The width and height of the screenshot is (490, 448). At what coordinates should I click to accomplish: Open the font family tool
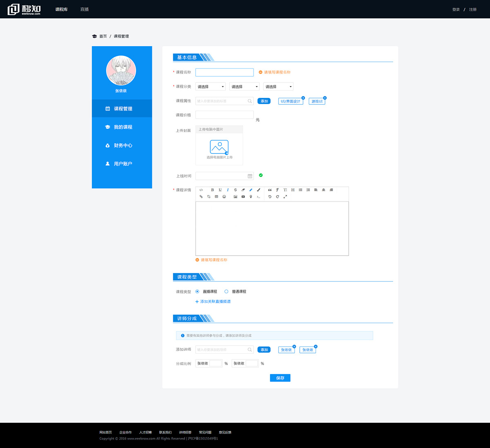click(x=277, y=190)
